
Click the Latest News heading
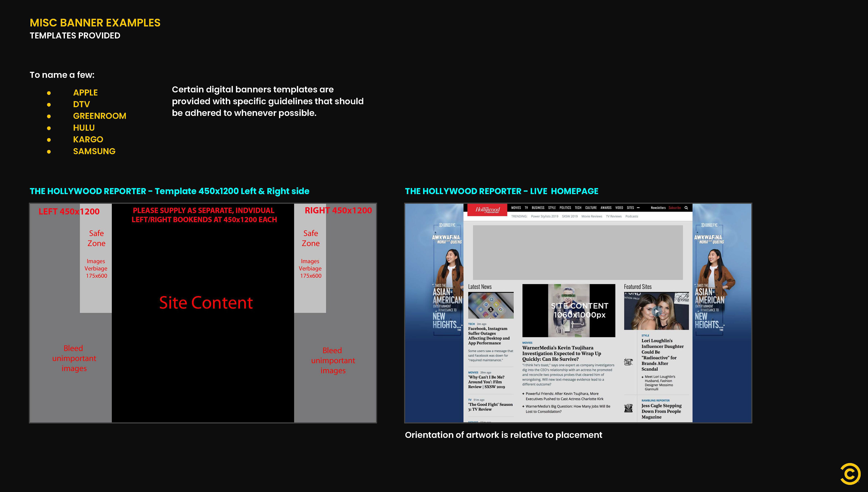click(x=480, y=287)
